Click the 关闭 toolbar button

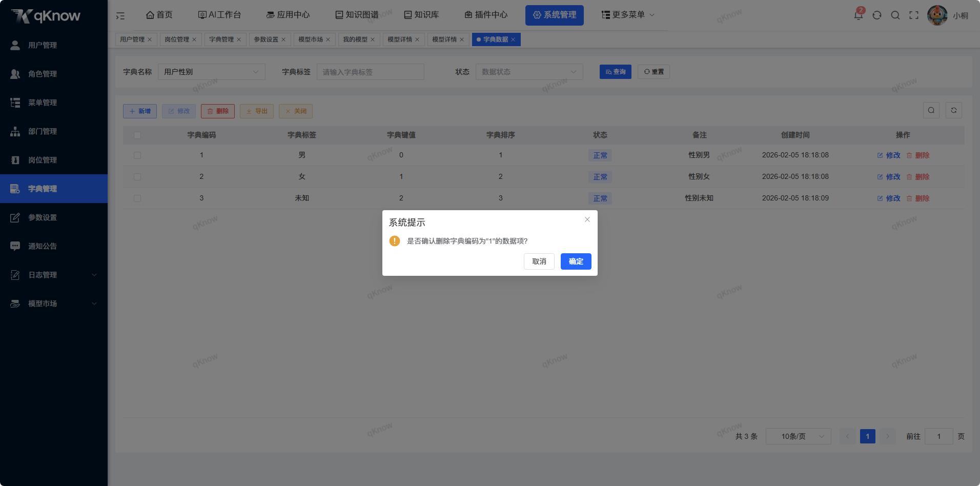tap(296, 111)
